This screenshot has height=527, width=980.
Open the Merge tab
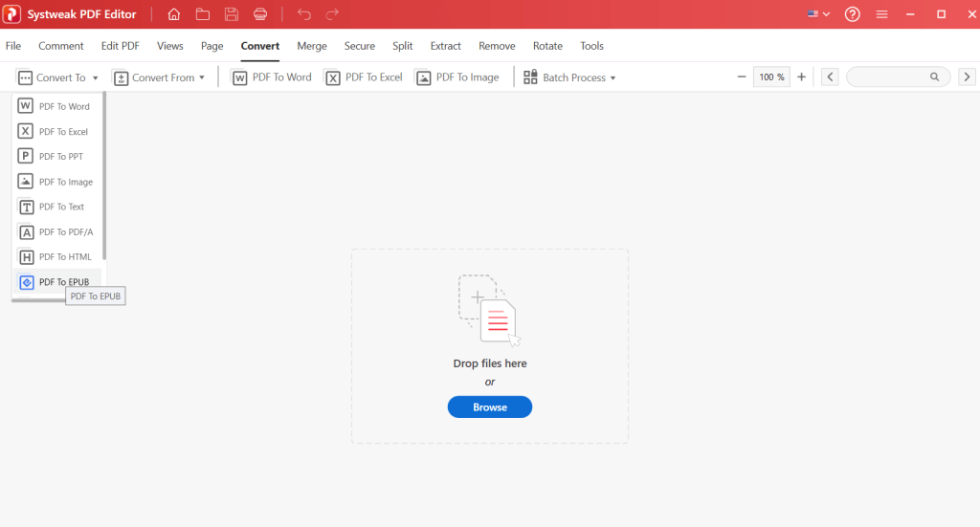(x=312, y=46)
